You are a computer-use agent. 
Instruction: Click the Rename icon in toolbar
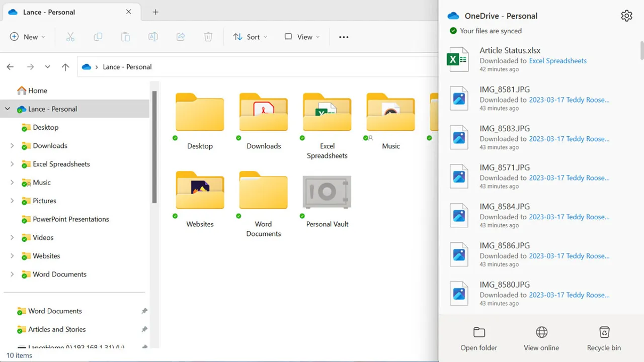click(x=153, y=37)
